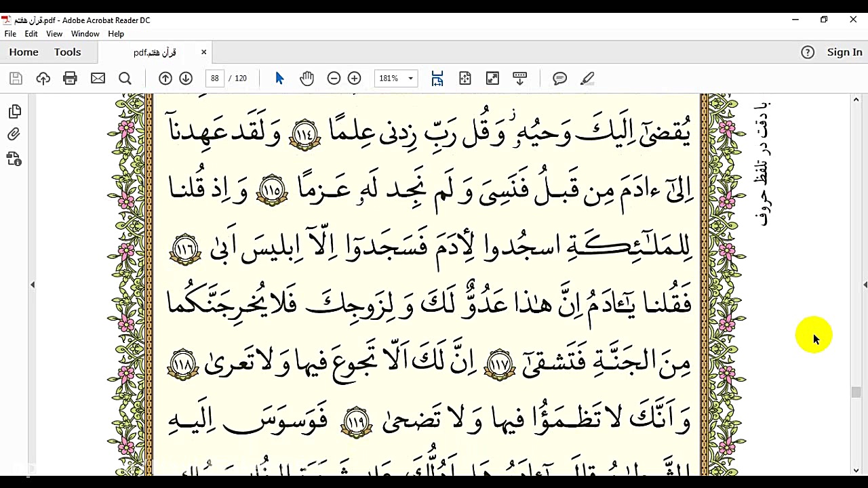Image resolution: width=868 pixels, height=488 pixels.
Task: Open the Page Thumbnails panel
Action: (15, 111)
